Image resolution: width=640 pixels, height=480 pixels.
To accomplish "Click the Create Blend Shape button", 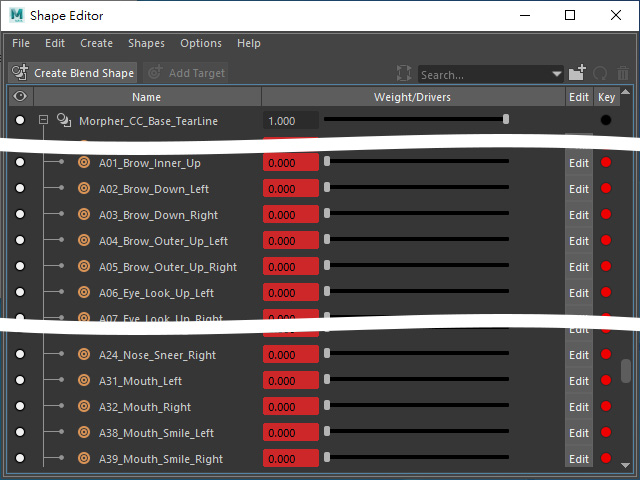I will [x=73, y=73].
